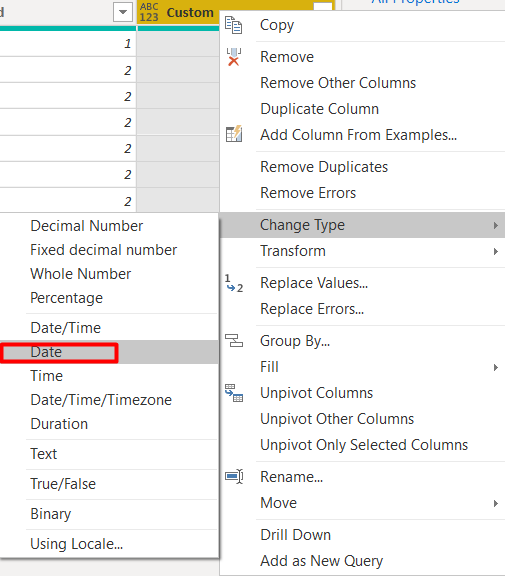Click the Unpivot Columns icon

coord(234,393)
